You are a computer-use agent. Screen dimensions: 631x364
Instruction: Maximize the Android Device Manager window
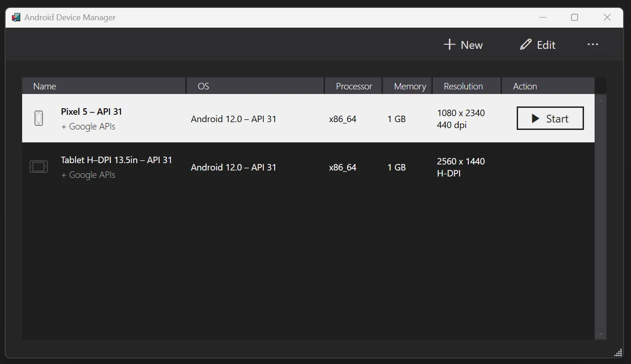574,18
